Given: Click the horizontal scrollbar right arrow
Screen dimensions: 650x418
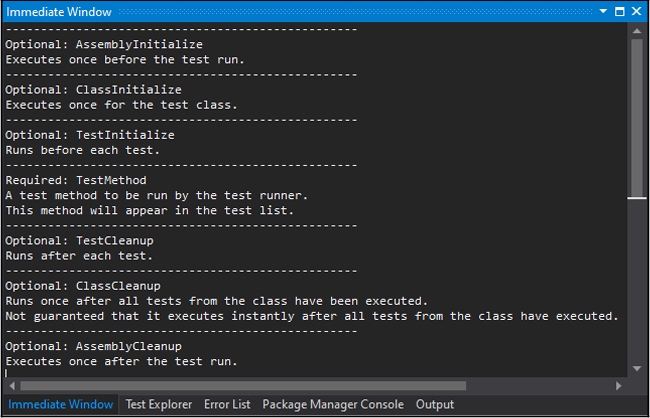Looking at the screenshot, I should pos(621,385).
